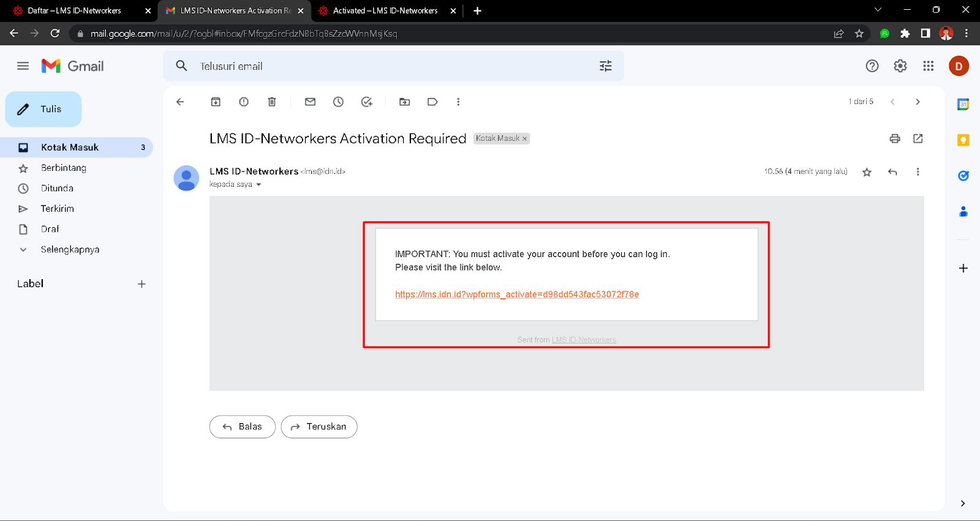980x521 pixels.
Task: Click the Gmail logo
Action: coord(72,66)
